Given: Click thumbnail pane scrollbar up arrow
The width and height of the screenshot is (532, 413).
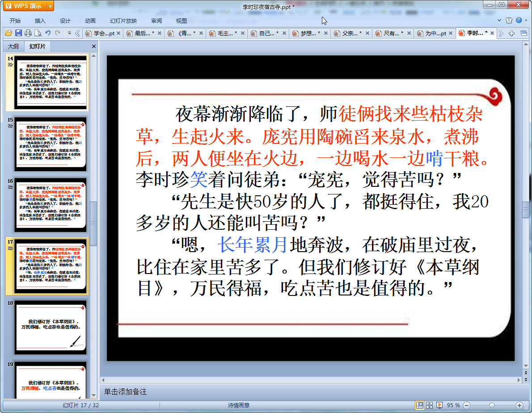Looking at the screenshot, I should 93,55.
